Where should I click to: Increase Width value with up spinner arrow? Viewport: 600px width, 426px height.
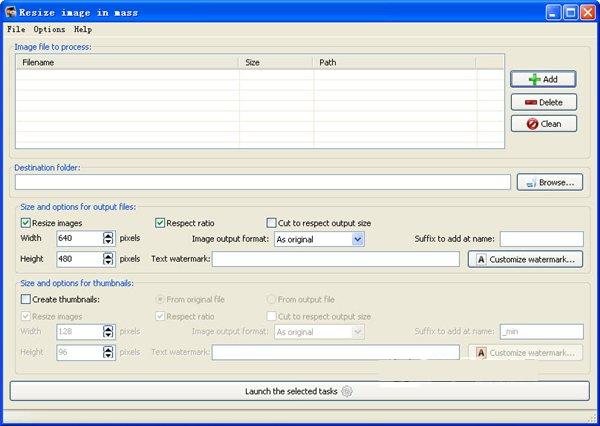108,235
